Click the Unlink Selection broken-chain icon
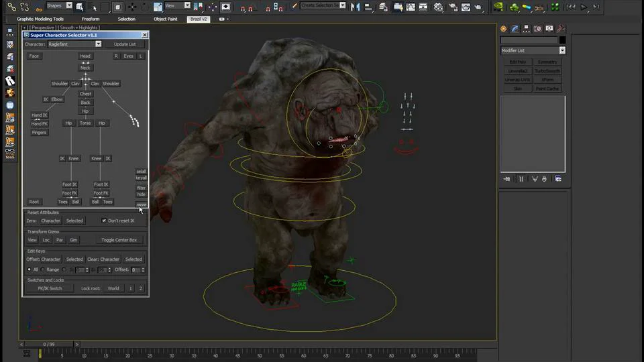The width and height of the screenshot is (644, 362). pyautogui.click(x=25, y=7)
